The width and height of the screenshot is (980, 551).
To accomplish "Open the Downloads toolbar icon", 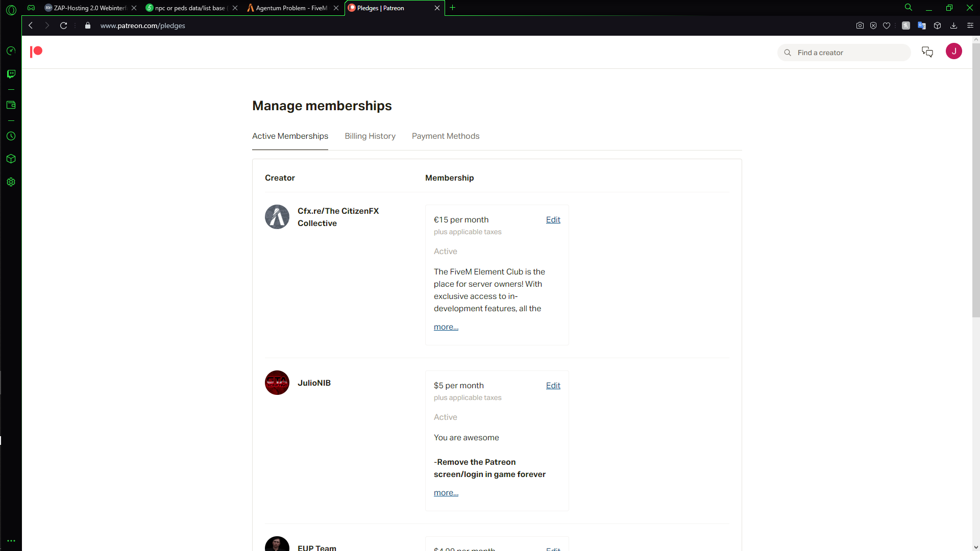I will click(953, 26).
